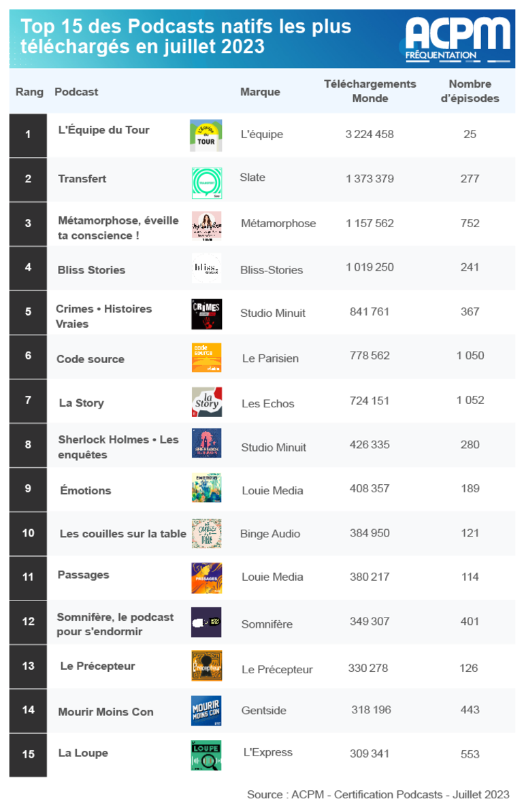Select the Bliss Stories podcast title
Screen dimensions: 524x812
[x=92, y=270]
